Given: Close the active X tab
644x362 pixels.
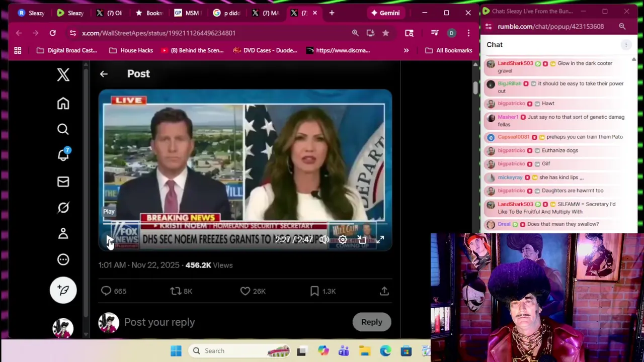Looking at the screenshot, I should point(315,13).
